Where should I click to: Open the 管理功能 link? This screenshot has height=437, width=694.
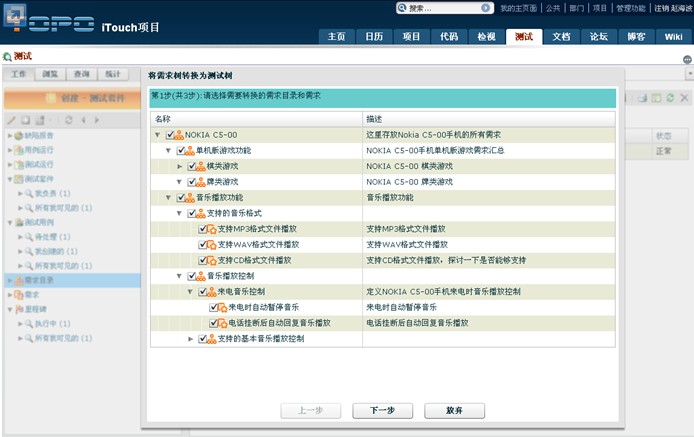(631, 8)
